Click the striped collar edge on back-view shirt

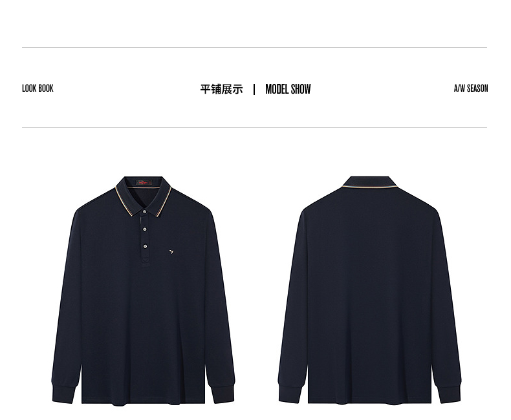369,187
